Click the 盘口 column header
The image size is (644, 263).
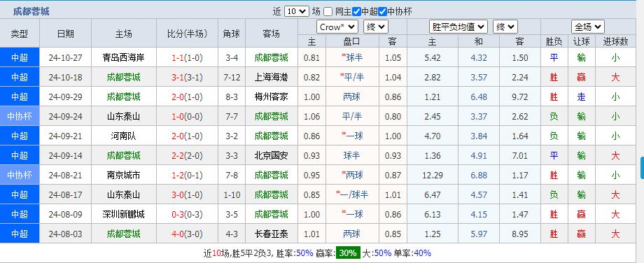point(351,41)
